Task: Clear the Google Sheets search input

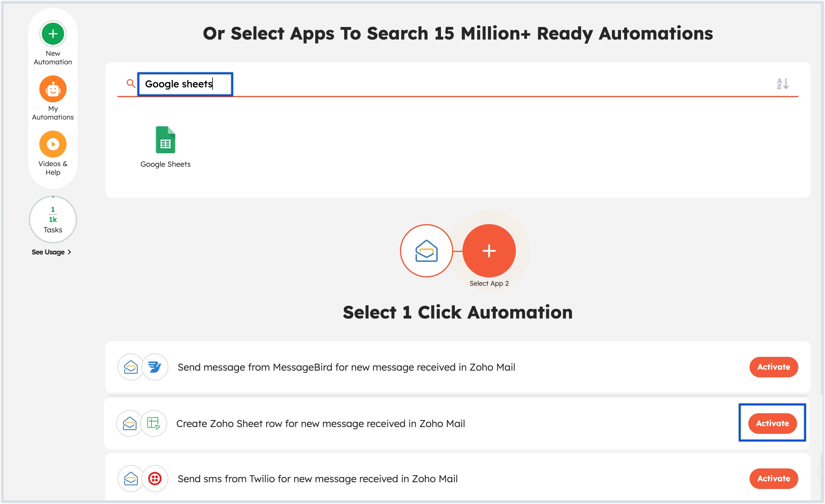Action: (185, 83)
